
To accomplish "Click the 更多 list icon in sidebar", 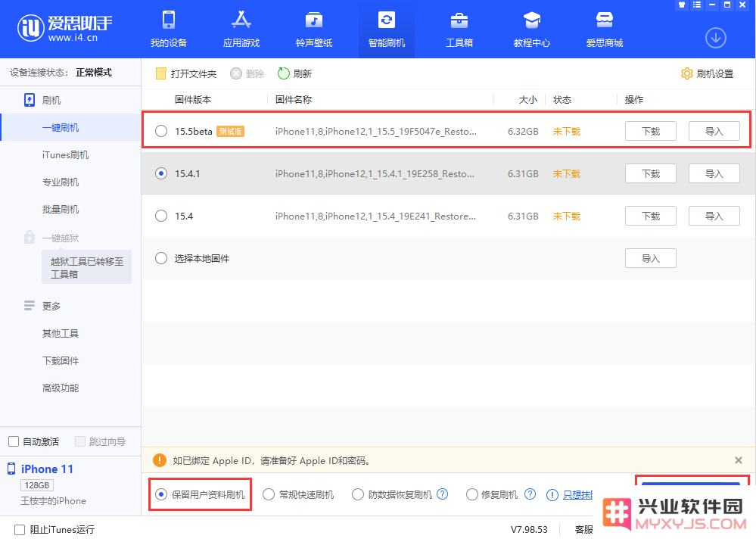I will coord(30,306).
